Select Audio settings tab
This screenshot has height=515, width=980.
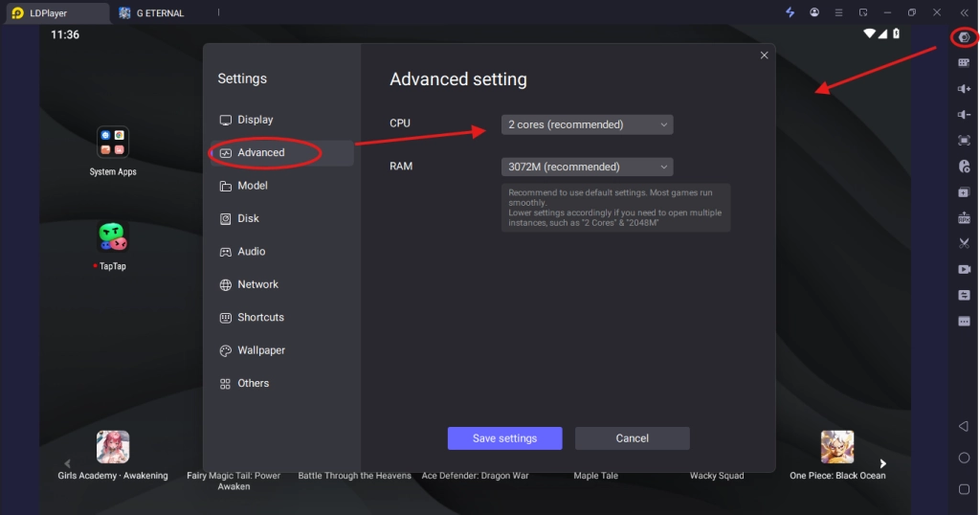coord(282,251)
